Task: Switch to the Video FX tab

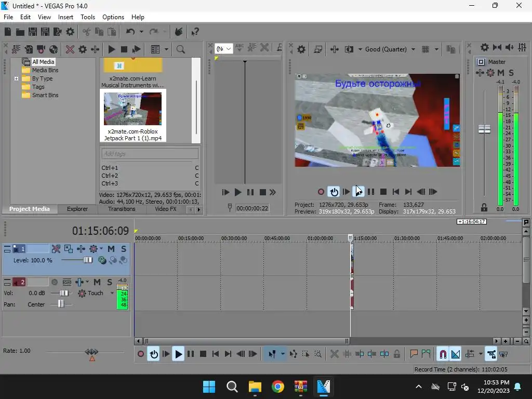Action: coord(166,209)
